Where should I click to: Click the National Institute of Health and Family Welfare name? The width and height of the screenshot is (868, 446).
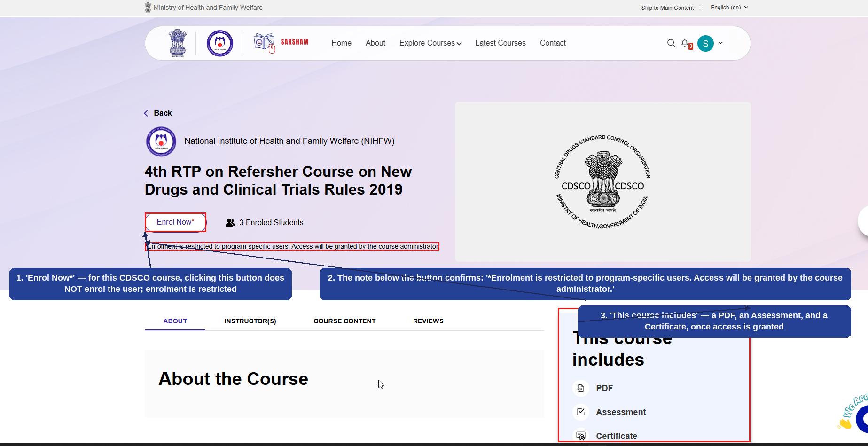coord(289,141)
